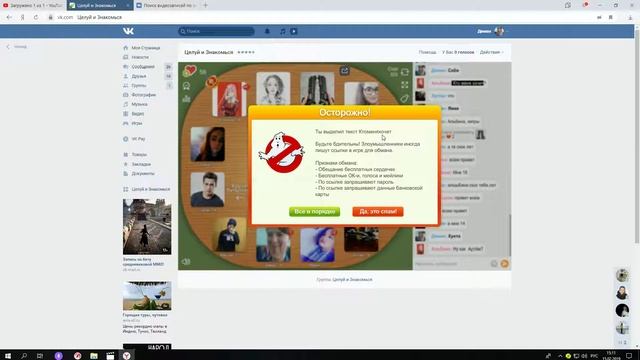Click the bookmark icon in address bar
The image size is (640, 360).
click(x=611, y=17)
